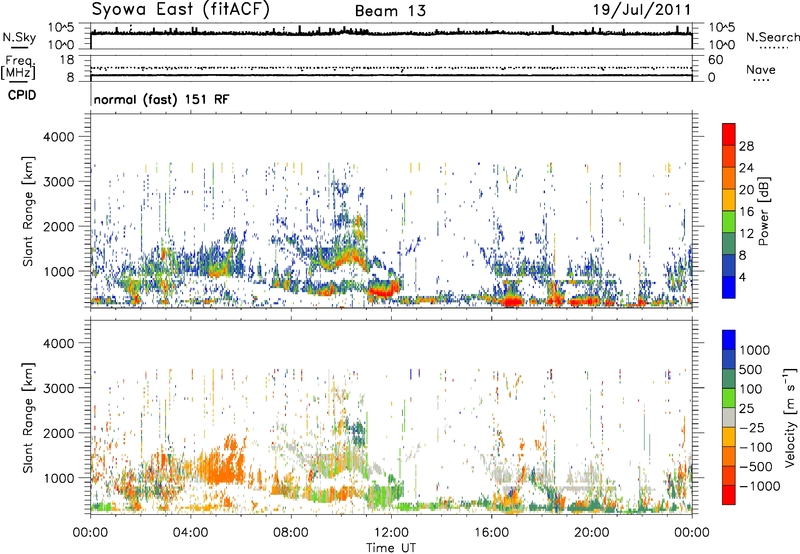800x554 pixels.
Task: Select the 'normal (fast) 151 RF' mode text
Action: coord(161,99)
